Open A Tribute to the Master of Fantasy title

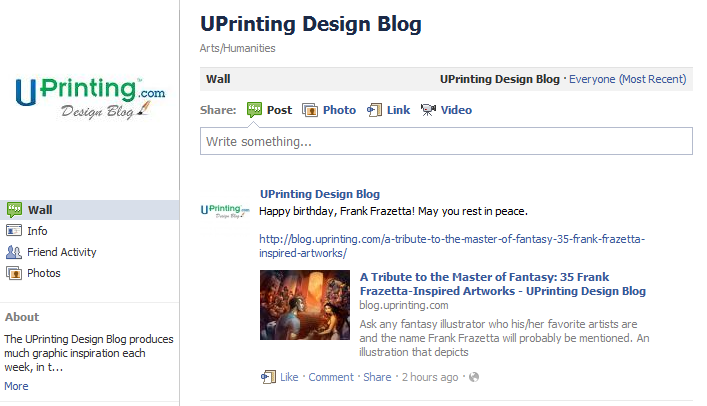(x=503, y=284)
